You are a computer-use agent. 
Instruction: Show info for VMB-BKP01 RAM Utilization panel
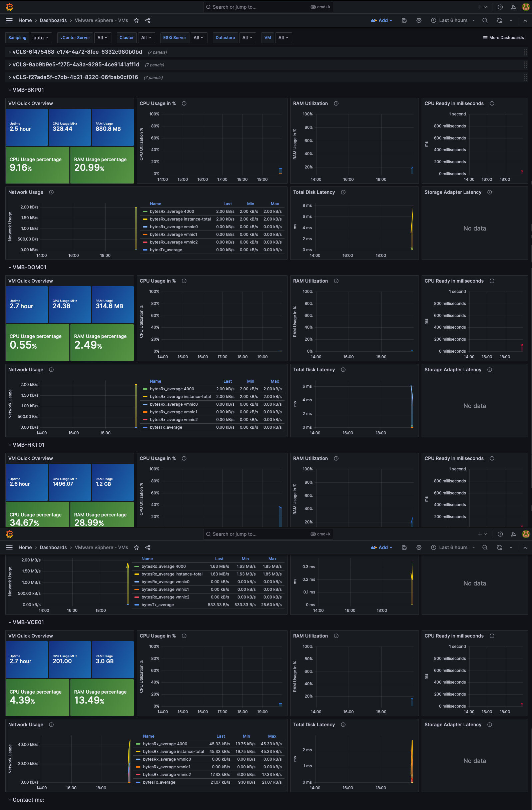tap(336, 103)
